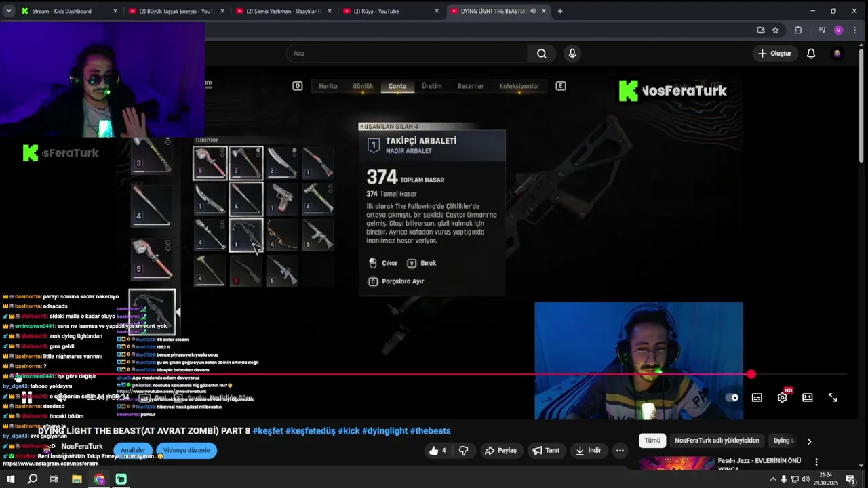Show more filter chips with right arrow
Image resolution: width=868 pixels, height=488 pixels.
[x=809, y=441]
